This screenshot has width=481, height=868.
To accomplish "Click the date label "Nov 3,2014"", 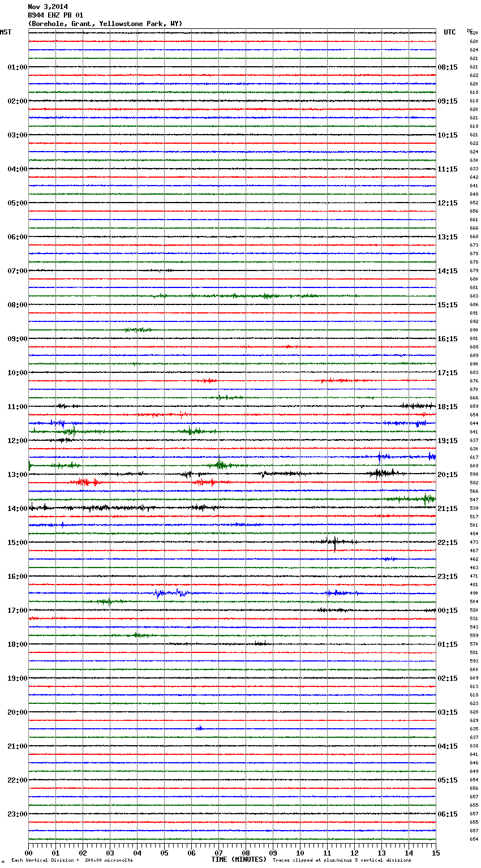I will click(x=48, y=7).
